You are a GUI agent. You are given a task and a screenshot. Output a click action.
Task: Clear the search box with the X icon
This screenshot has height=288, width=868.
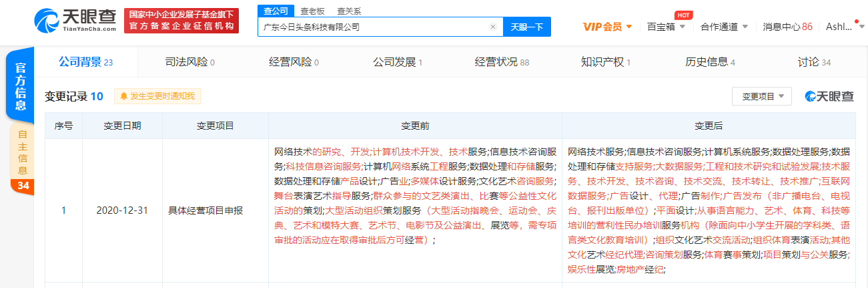pyautogui.click(x=492, y=27)
